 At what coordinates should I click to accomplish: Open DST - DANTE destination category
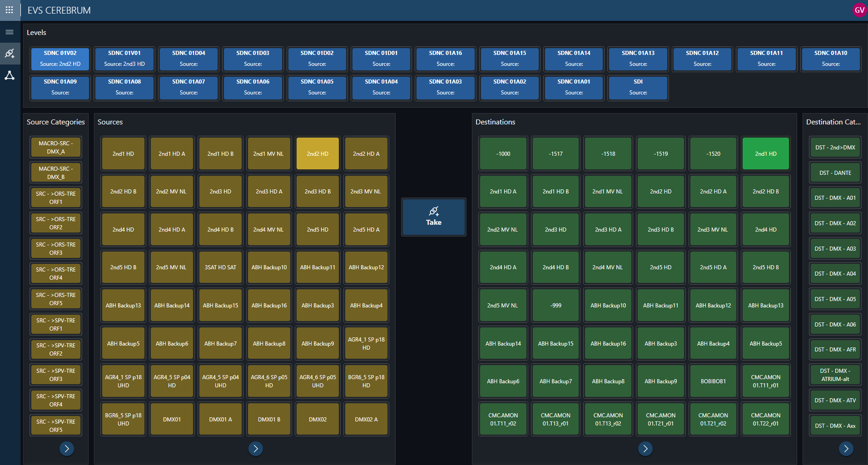(x=835, y=173)
